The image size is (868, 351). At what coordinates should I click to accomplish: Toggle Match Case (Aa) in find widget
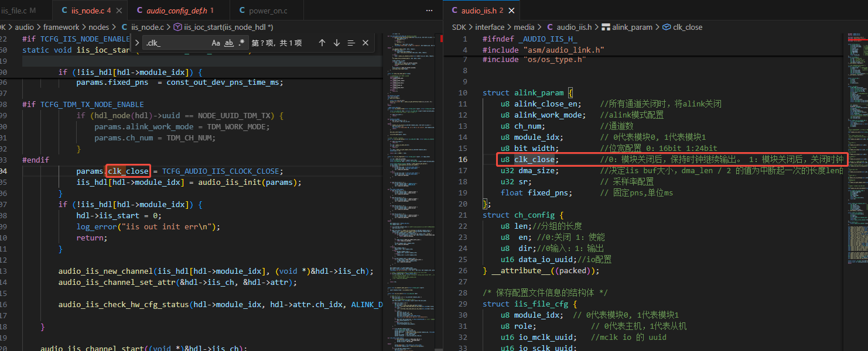click(x=216, y=43)
